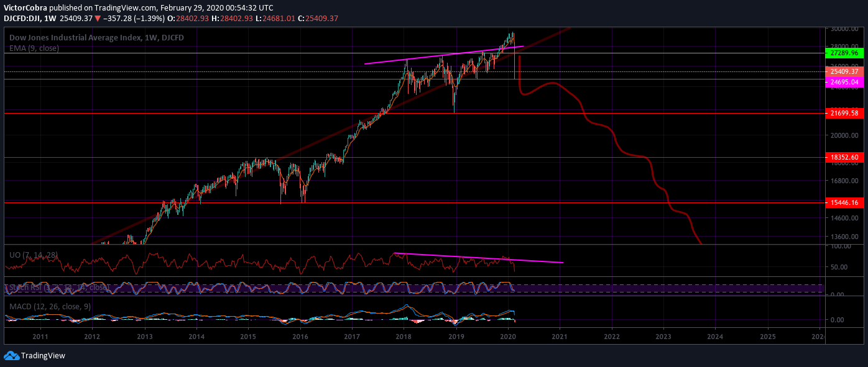Click the 16800.00 price axis value

844,181
